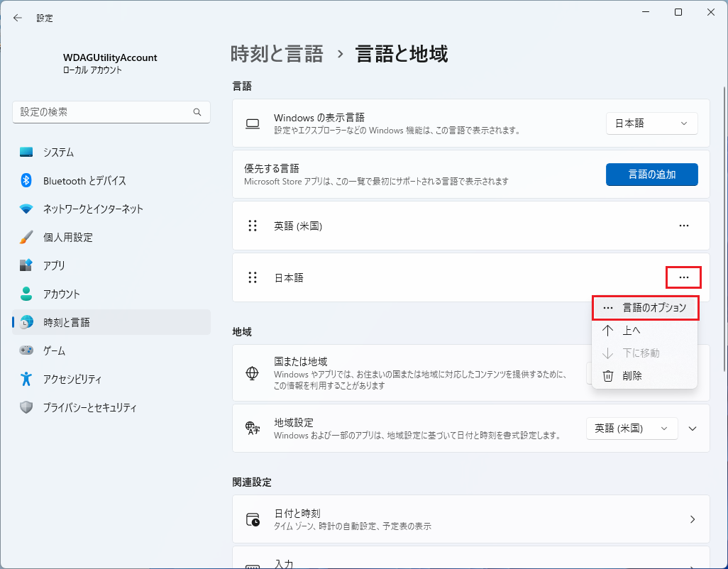728x569 pixels.
Task: Click 時刻と言語 breadcrumb link
Action: pos(277,54)
